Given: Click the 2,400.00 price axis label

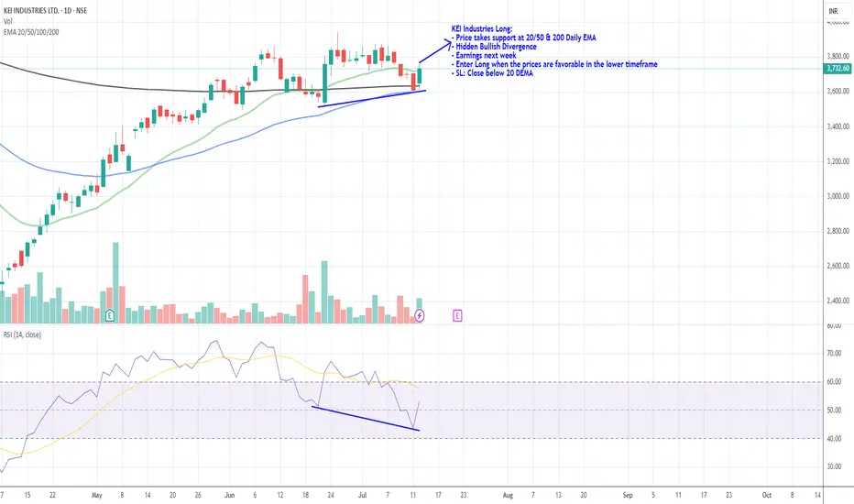Looking at the screenshot, I should click(838, 301).
